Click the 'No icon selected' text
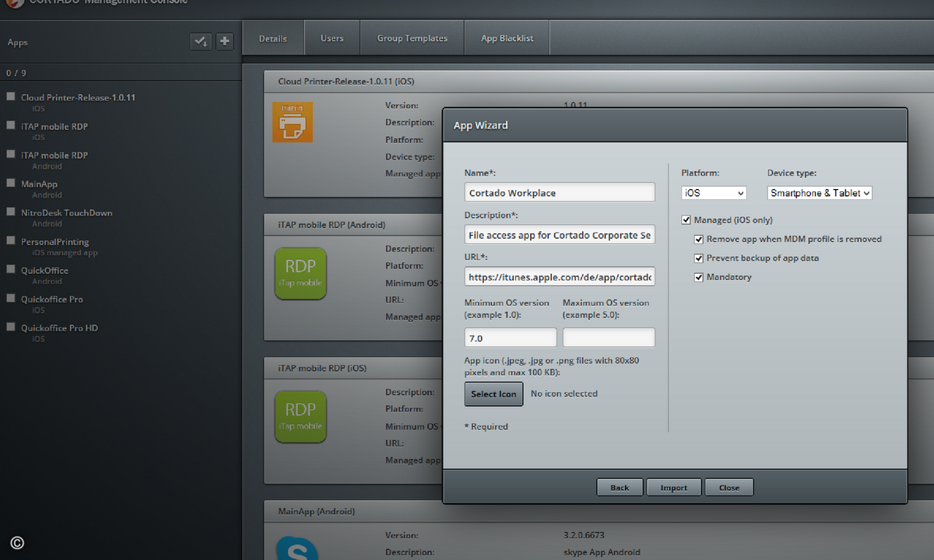Screen dimensions: 934x560 point(564,394)
